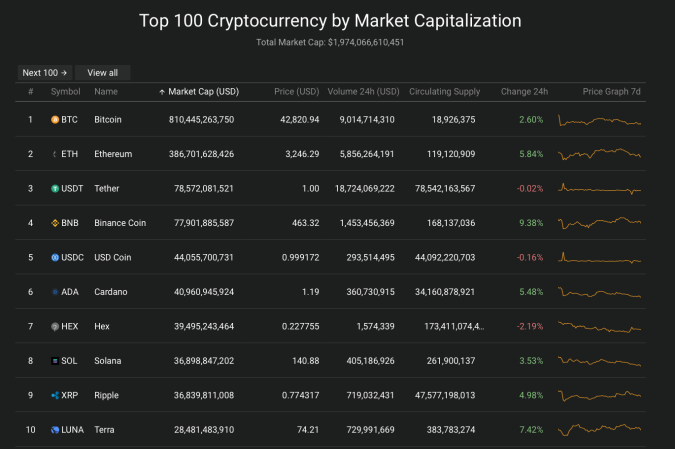Click the XRP Ripple icon
Viewport: 675px width, 449px height.
(x=55, y=395)
